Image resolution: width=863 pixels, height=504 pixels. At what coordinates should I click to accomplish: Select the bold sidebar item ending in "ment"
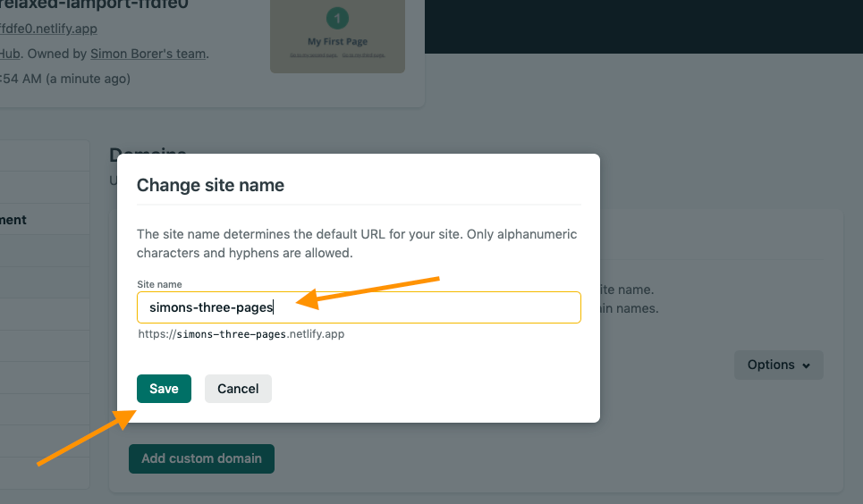[13, 220]
